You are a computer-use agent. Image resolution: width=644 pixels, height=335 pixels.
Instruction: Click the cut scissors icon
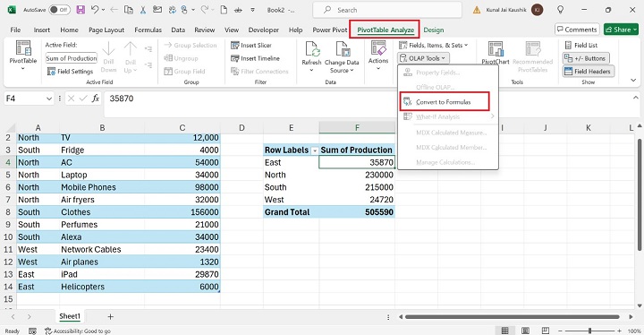[143, 10]
